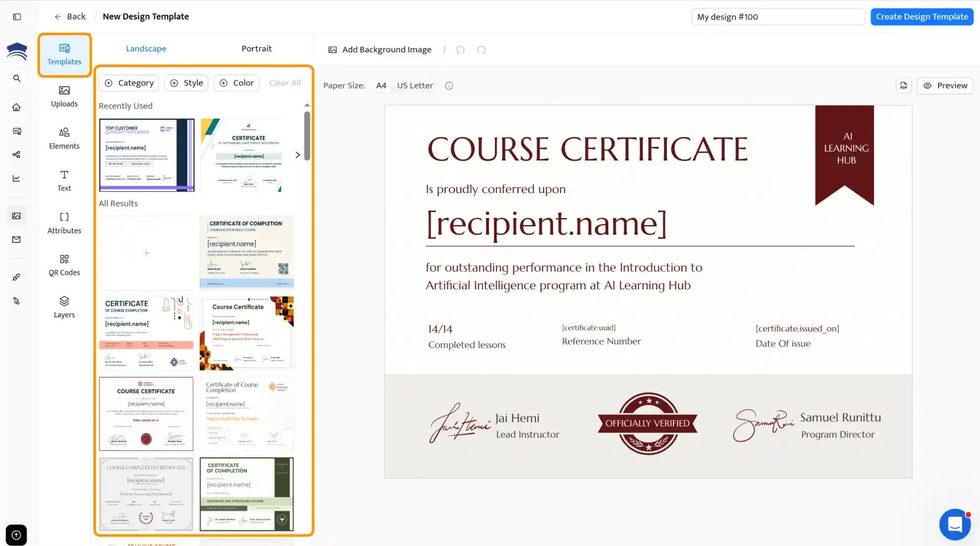The width and height of the screenshot is (980, 546).
Task: Open the Templates panel
Action: pyautogui.click(x=64, y=55)
